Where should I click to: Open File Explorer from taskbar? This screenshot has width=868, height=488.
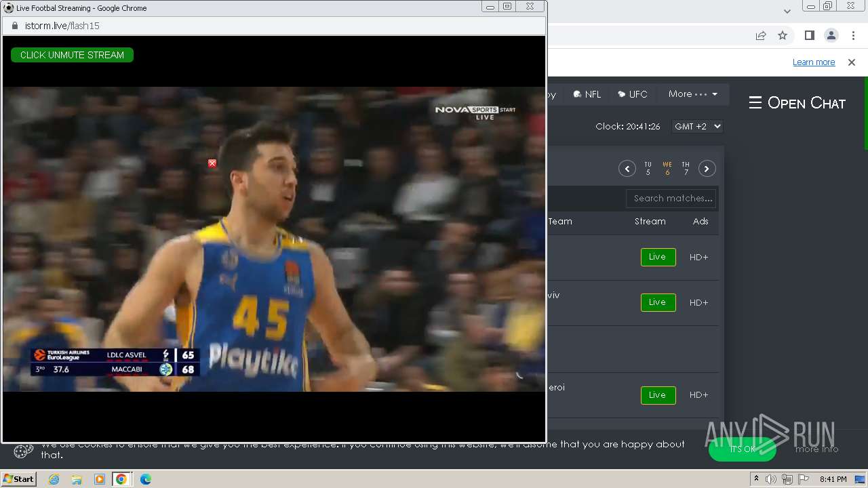[x=77, y=479]
